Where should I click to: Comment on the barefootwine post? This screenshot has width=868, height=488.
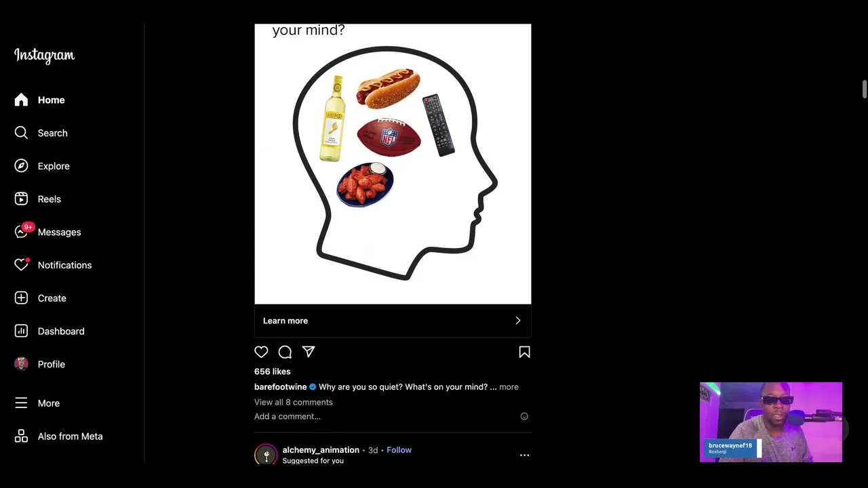coord(285,352)
